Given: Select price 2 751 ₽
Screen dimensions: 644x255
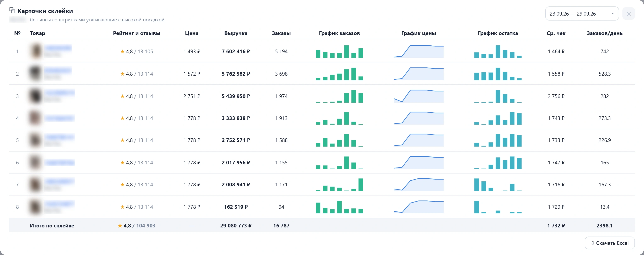Looking at the screenshot, I should point(192,96).
